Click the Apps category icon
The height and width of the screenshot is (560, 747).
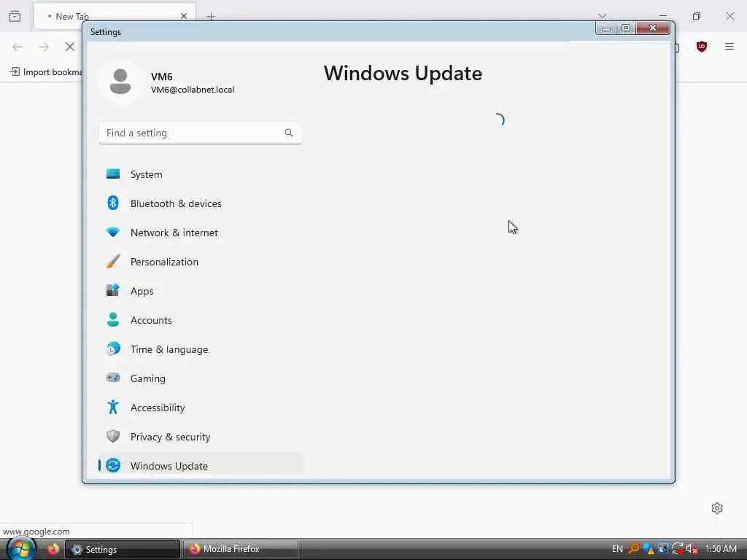coord(113,290)
